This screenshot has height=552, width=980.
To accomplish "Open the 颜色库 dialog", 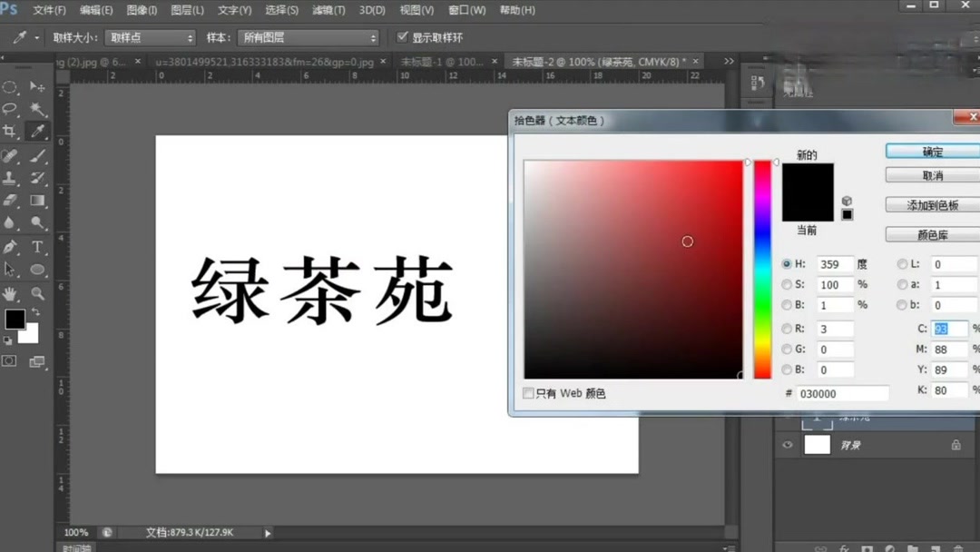I will 931,234.
